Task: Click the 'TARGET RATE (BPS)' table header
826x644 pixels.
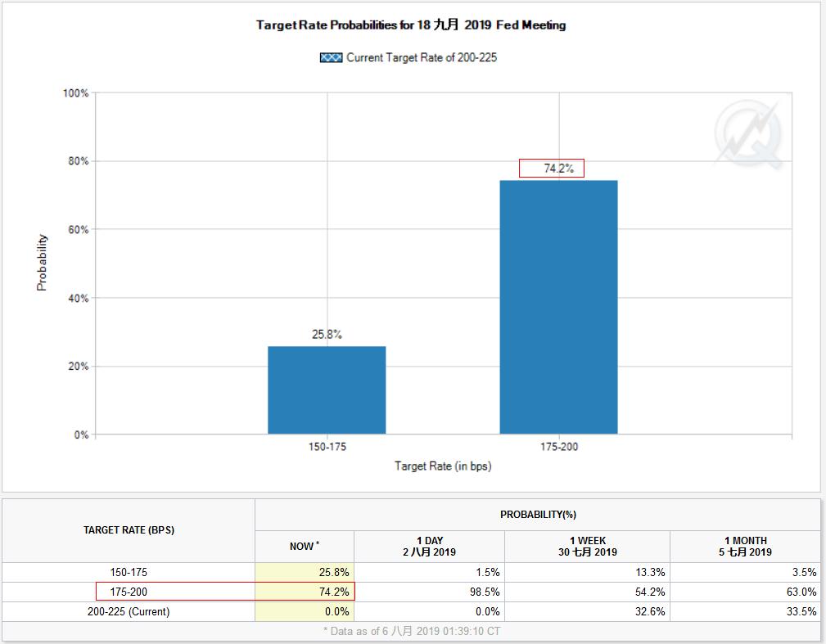Action: coord(129,530)
